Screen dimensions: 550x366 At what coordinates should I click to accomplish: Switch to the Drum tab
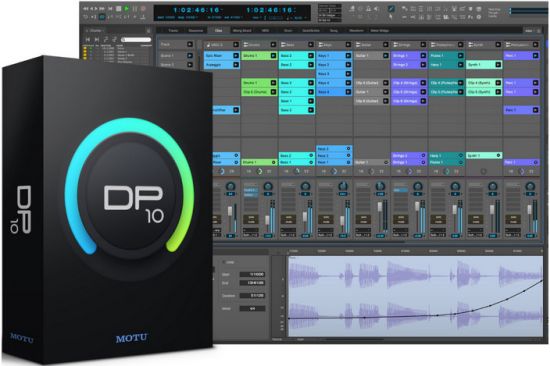(288, 31)
